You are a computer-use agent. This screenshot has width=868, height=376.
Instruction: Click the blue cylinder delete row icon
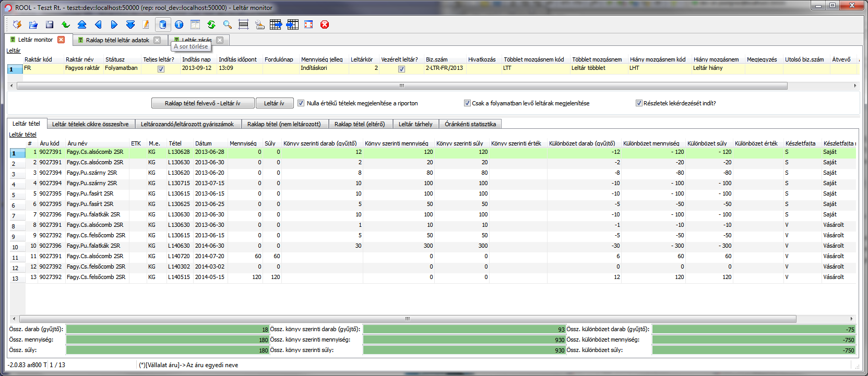163,25
